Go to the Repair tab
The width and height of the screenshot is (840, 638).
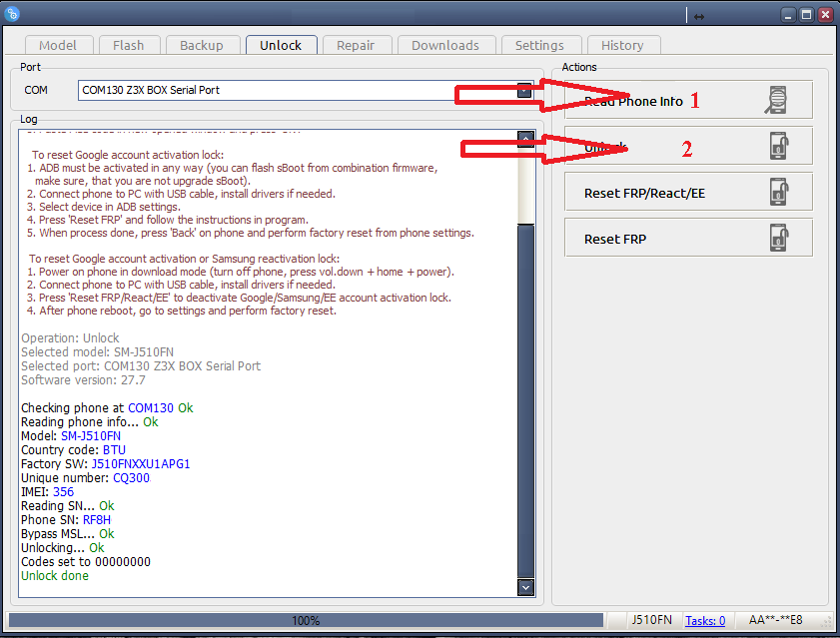[356, 46]
